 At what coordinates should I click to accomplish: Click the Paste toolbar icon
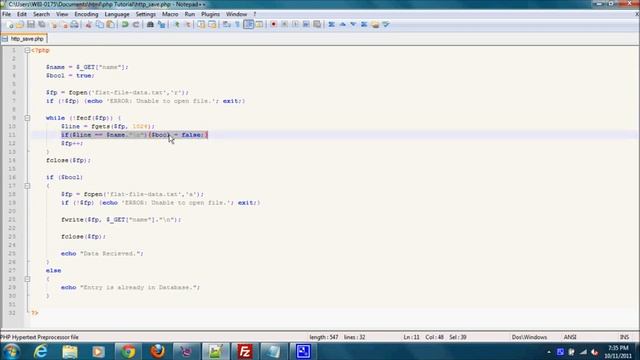click(x=110, y=24)
